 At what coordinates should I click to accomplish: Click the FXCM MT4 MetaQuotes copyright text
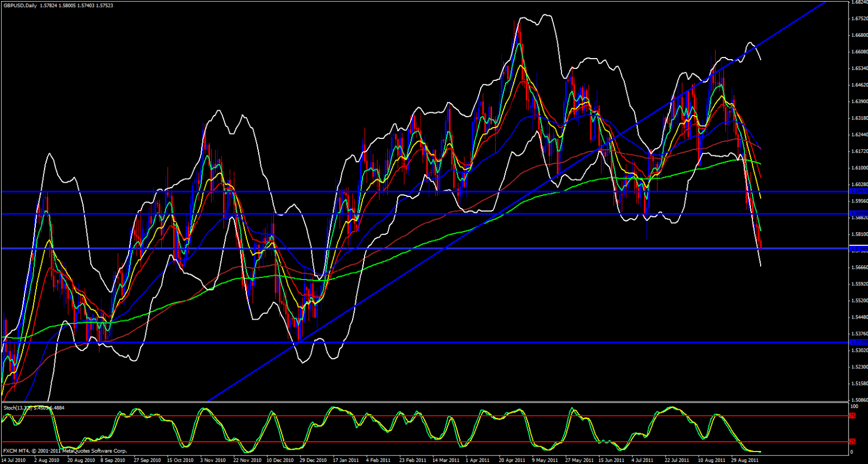pos(65,451)
